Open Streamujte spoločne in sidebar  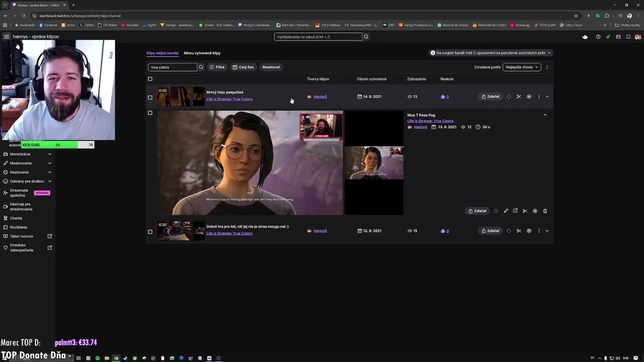pos(28,193)
